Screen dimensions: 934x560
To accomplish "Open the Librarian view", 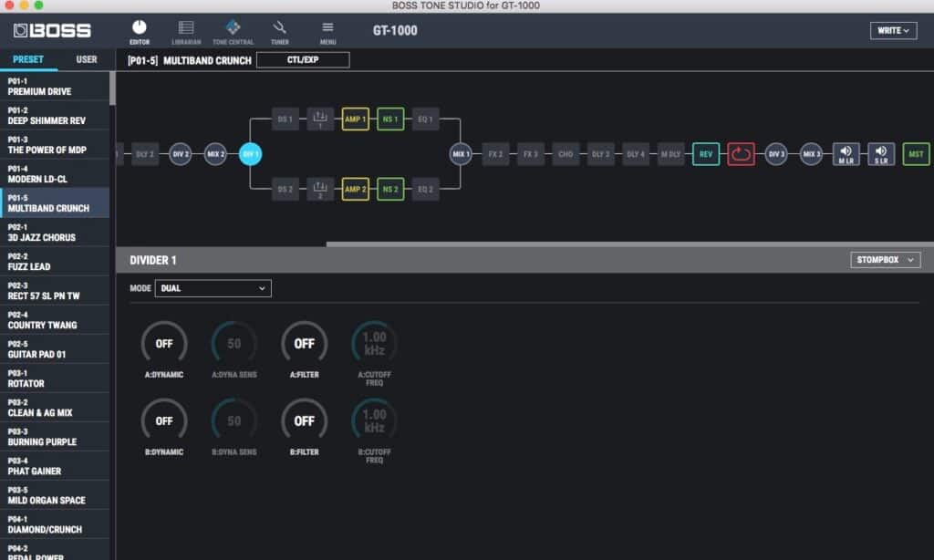I will tap(186, 32).
